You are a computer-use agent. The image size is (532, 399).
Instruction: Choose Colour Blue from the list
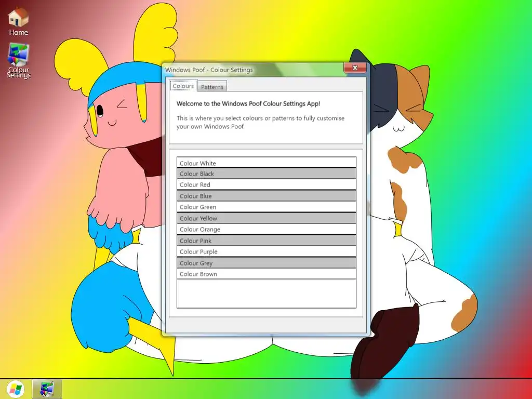tap(267, 196)
